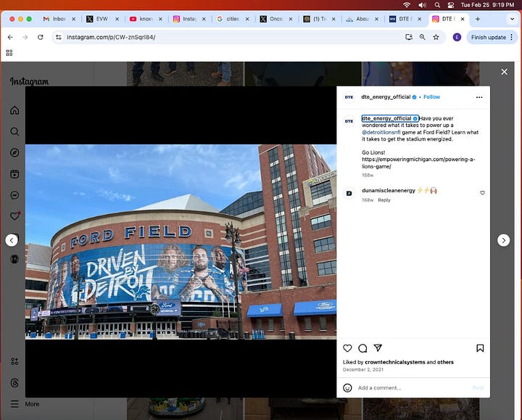
Task: Bookmark this page with the star
Action: click(436, 37)
